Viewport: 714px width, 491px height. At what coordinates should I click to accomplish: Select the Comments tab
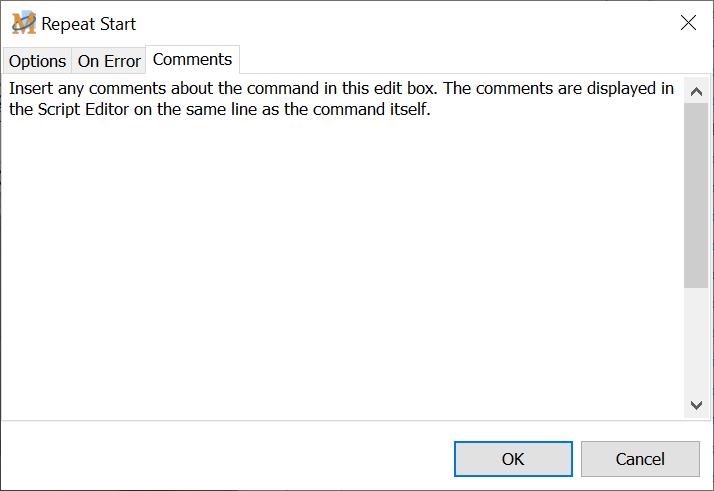coord(192,59)
